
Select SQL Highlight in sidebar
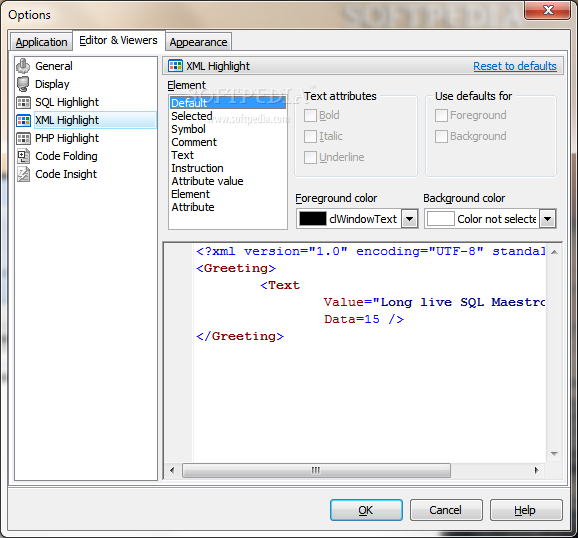pyautogui.click(x=67, y=102)
